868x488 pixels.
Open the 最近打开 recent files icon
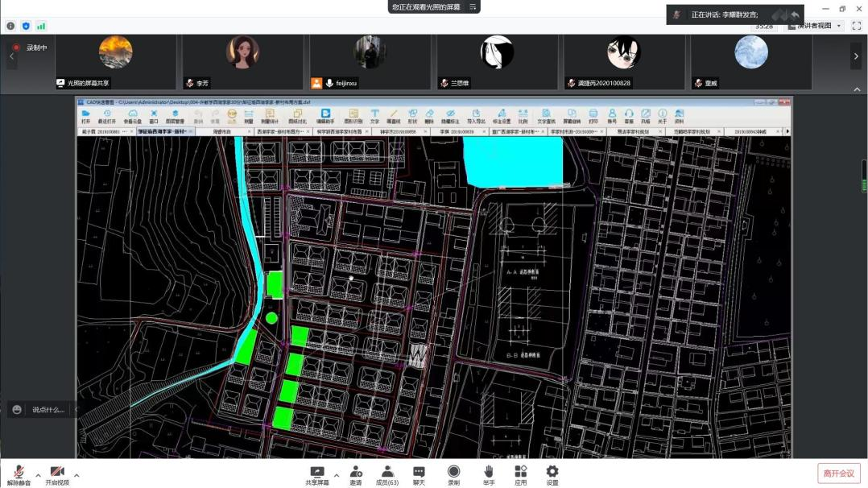[107, 116]
